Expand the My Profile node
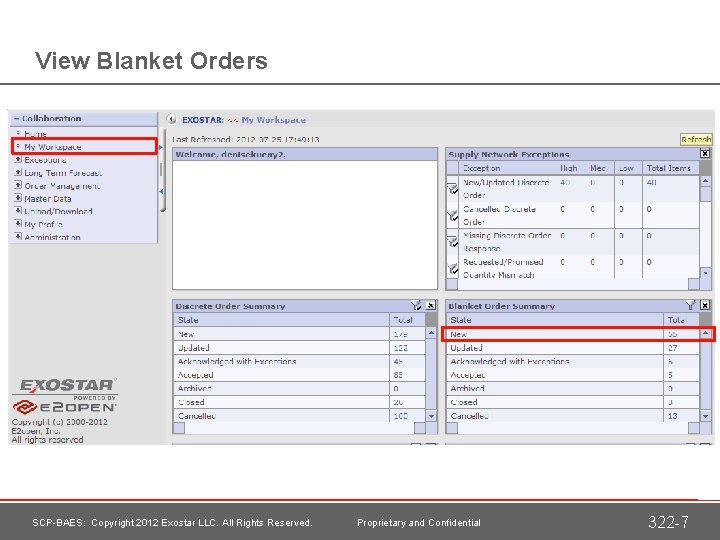 [x=18, y=224]
